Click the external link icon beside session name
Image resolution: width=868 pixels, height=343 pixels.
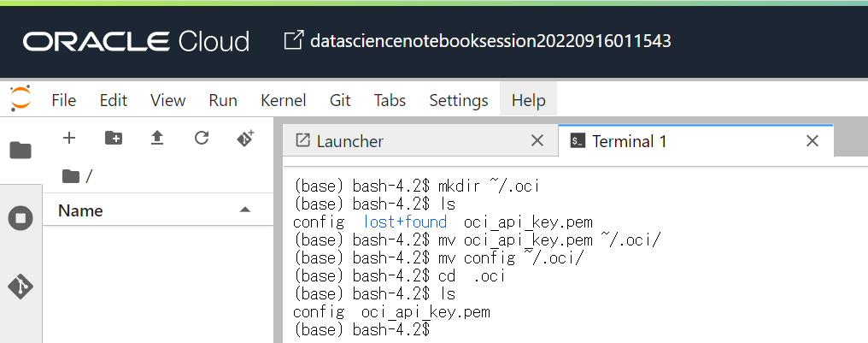(293, 40)
